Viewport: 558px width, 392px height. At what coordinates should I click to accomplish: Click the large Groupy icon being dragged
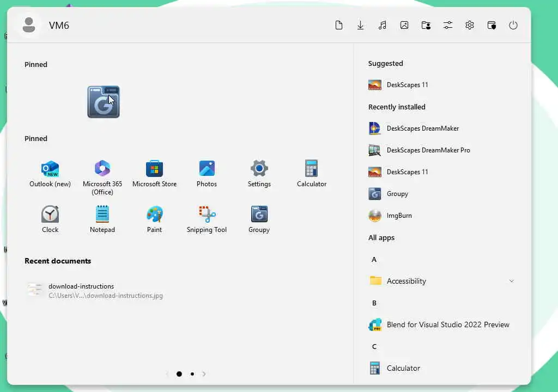pos(104,102)
